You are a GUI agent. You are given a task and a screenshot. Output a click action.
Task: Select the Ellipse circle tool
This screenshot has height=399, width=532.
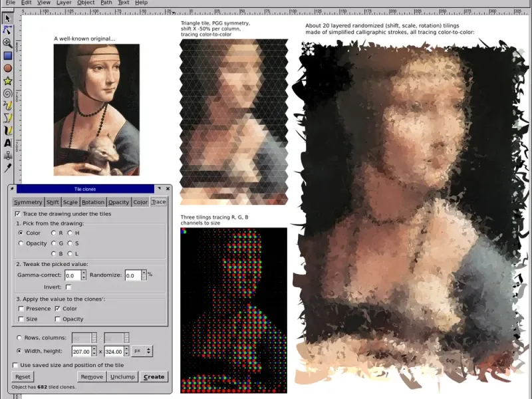[x=7, y=68]
